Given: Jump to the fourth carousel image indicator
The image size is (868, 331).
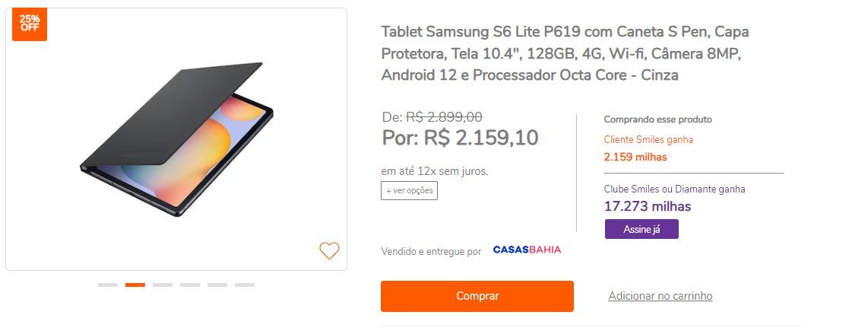Looking at the screenshot, I should [190, 285].
